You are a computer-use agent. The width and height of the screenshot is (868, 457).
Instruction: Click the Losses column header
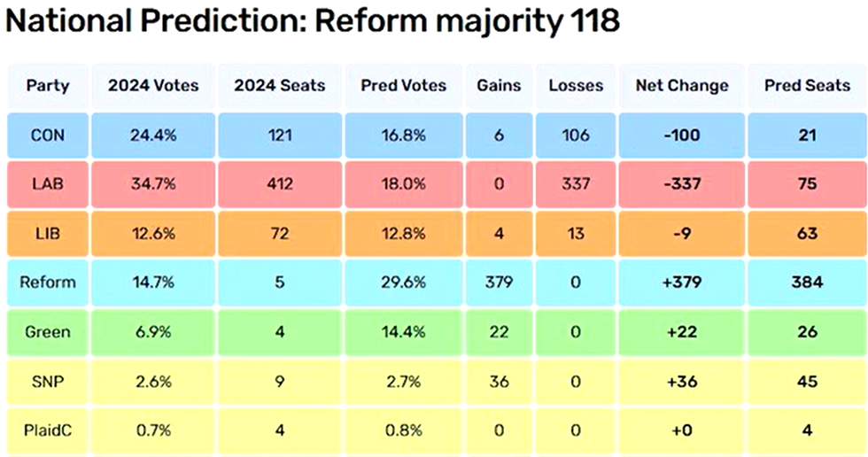coord(576,86)
